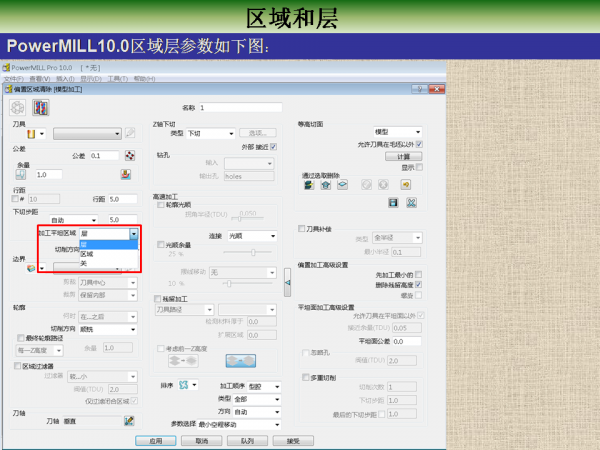Click the first grayed round icon under 通过选取删除
The image size is (600, 450).
367,185
